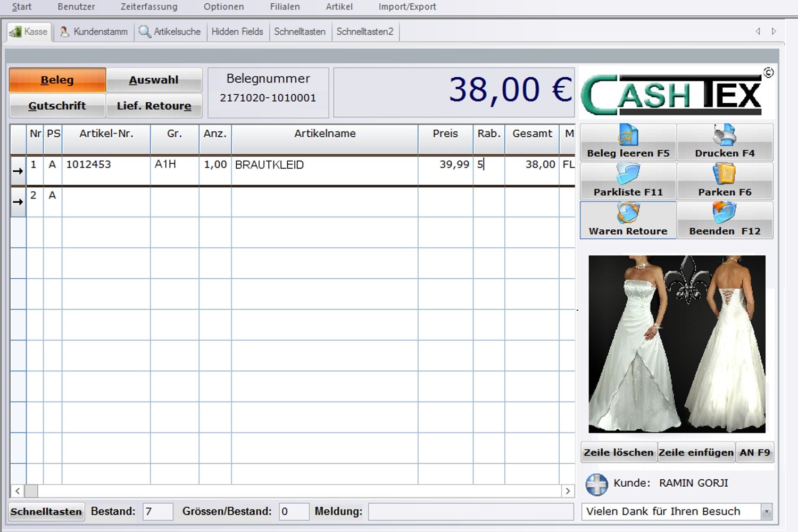
Task: Click the horizontal scrollbar left arrow
Action: coord(18,491)
